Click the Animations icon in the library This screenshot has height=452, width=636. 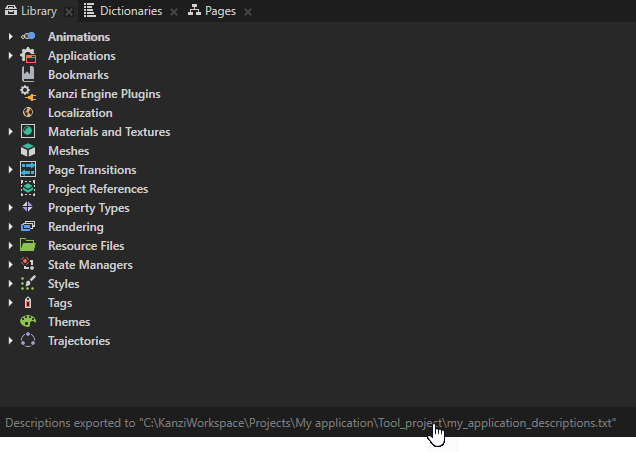coord(28,37)
